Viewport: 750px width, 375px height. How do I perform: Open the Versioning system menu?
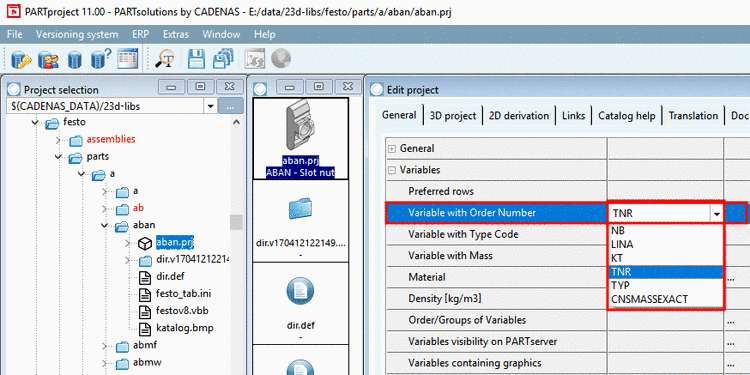click(77, 34)
